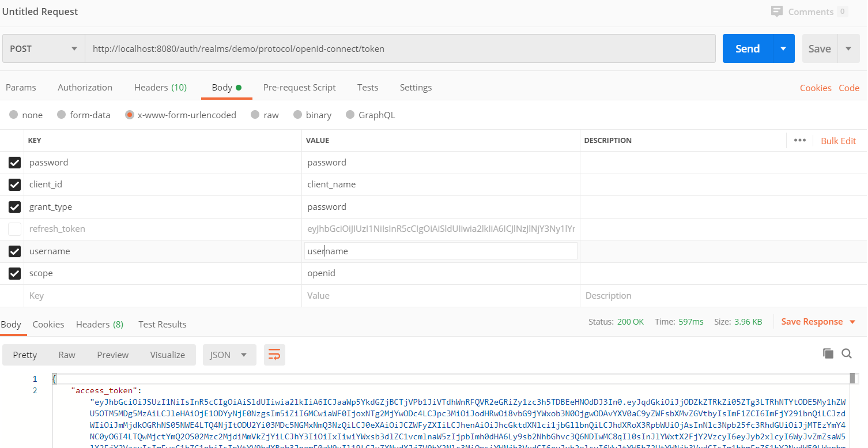Image resolution: width=868 pixels, height=448 pixels.
Task: Uncheck the password row checkbox
Action: pos(14,163)
